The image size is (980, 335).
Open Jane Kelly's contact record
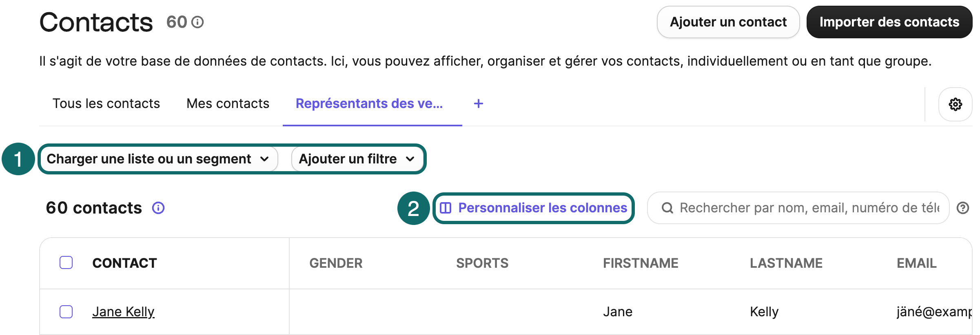(x=124, y=311)
